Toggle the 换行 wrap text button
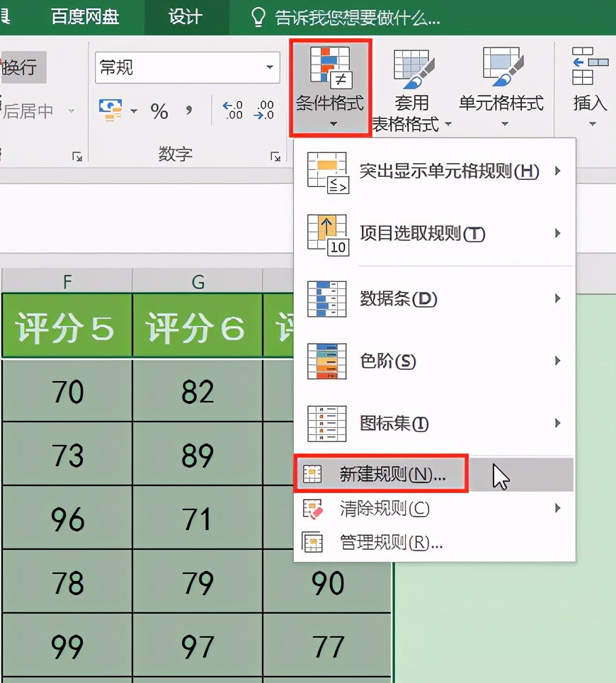Image resolution: width=616 pixels, height=683 pixels. [22, 67]
